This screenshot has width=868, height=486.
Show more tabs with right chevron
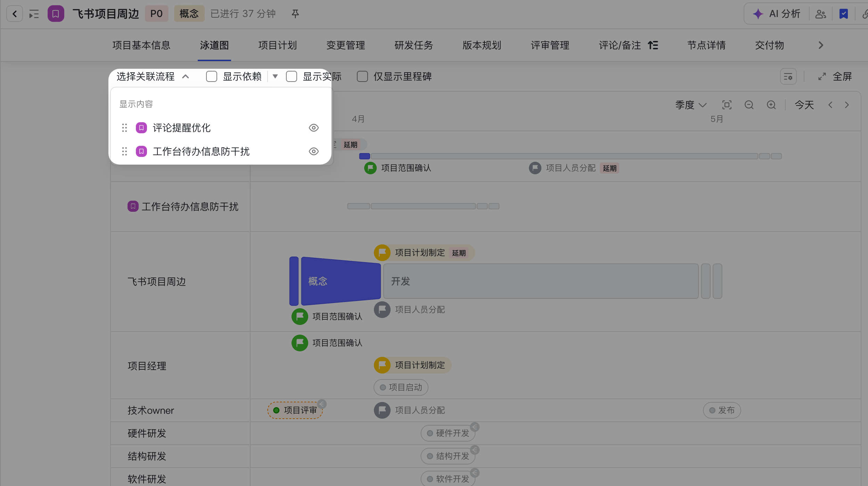[x=821, y=45]
